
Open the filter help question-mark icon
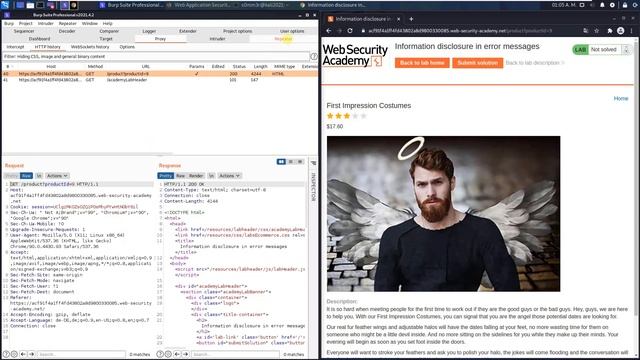point(313,56)
